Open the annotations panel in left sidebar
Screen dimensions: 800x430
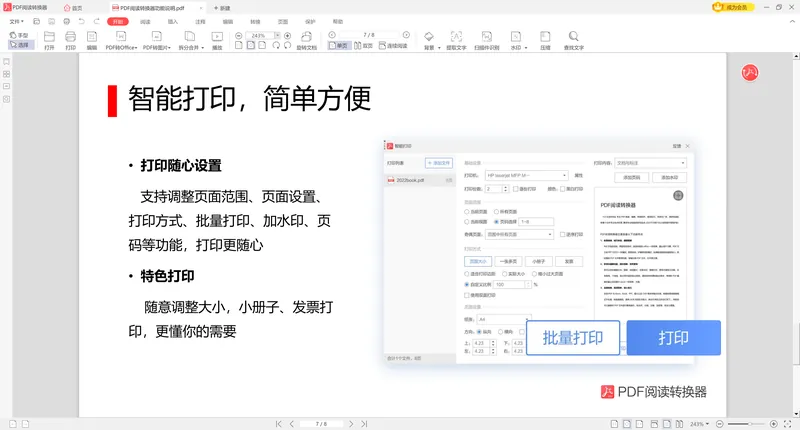7,86
